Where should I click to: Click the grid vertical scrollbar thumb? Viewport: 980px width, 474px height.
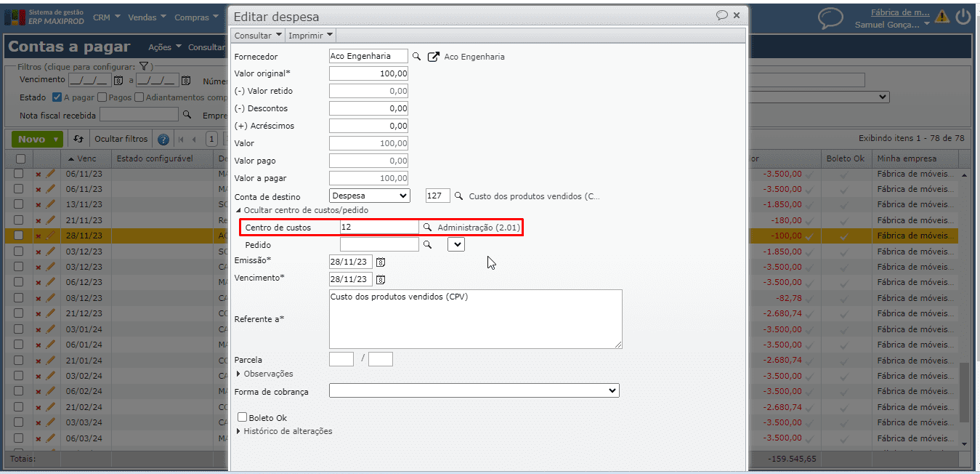(x=964, y=391)
